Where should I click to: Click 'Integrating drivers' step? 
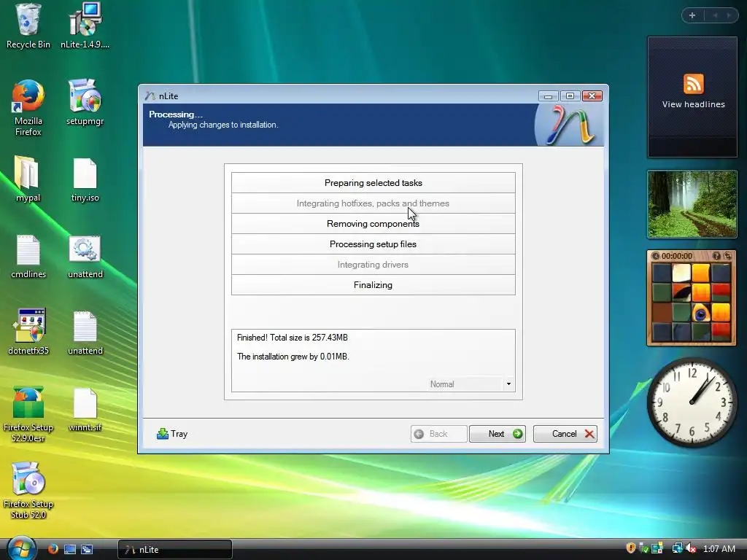point(373,265)
